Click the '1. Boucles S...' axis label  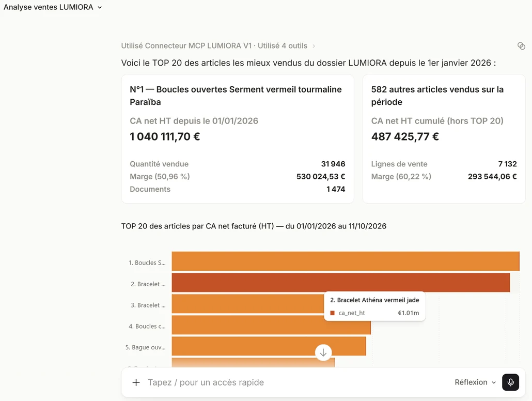click(x=147, y=263)
